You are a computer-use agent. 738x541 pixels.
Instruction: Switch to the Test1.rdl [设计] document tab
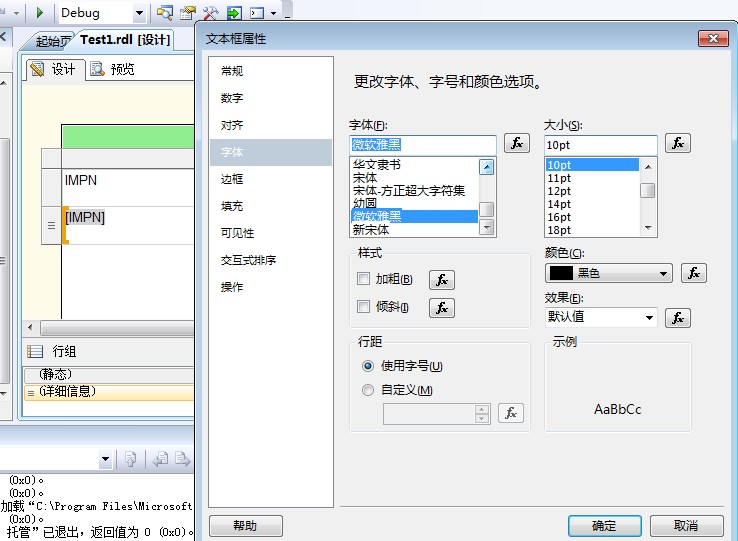[125, 40]
